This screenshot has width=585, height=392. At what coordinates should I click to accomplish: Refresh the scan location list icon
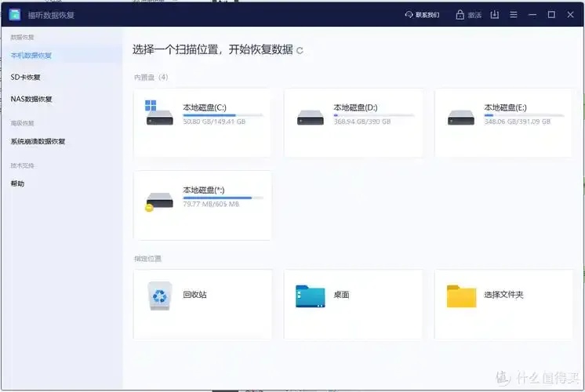click(x=300, y=50)
